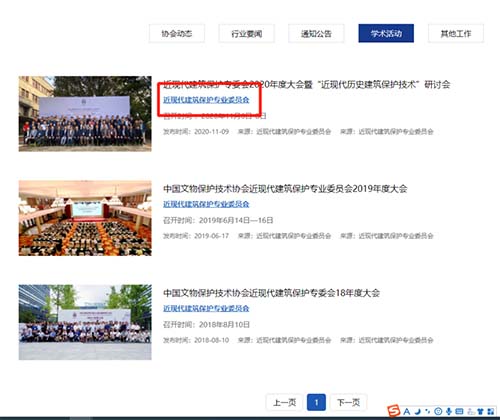Image resolution: width=500 pixels, height=420 pixels.
Task: Open the 2018 group photo thumbnail
Action: pos(85,322)
